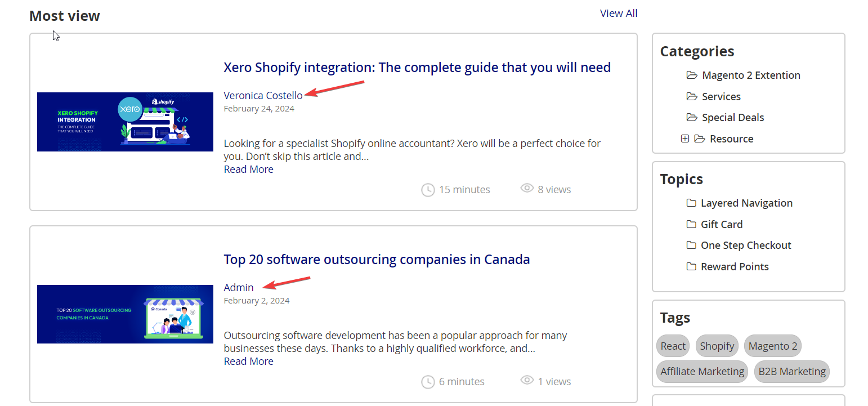Select the Reward Points topic
This screenshot has height=406, width=868.
point(734,267)
